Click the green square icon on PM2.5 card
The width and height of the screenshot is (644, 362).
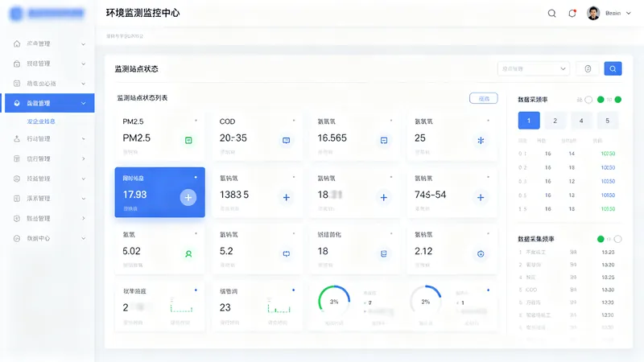188,140
